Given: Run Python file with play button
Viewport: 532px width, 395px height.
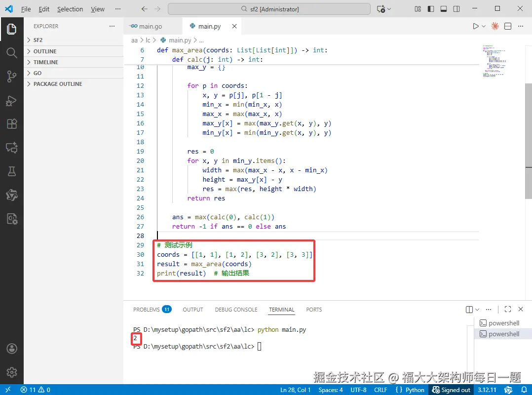Looking at the screenshot, I should (476, 26).
